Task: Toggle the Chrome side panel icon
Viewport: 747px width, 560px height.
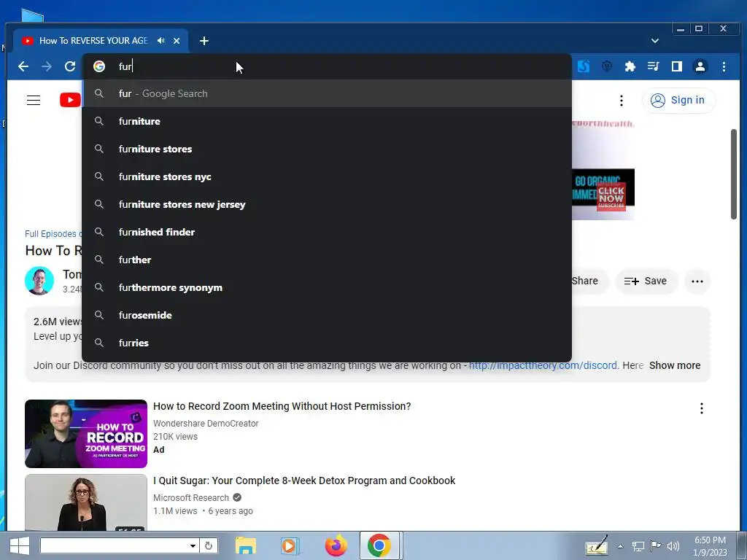Action: coord(676,66)
